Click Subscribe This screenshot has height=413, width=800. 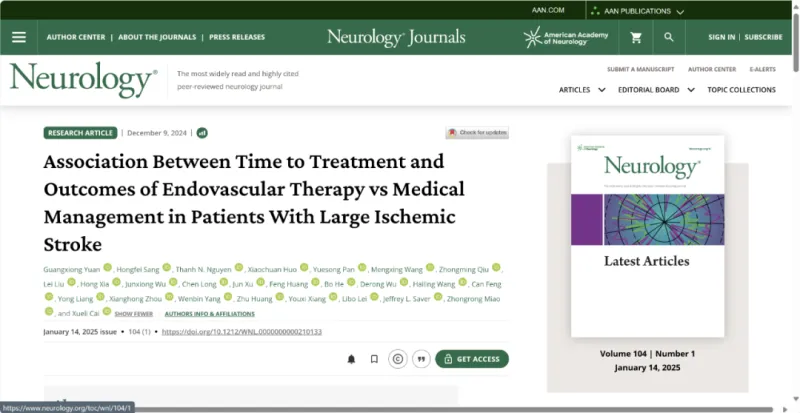[763, 37]
